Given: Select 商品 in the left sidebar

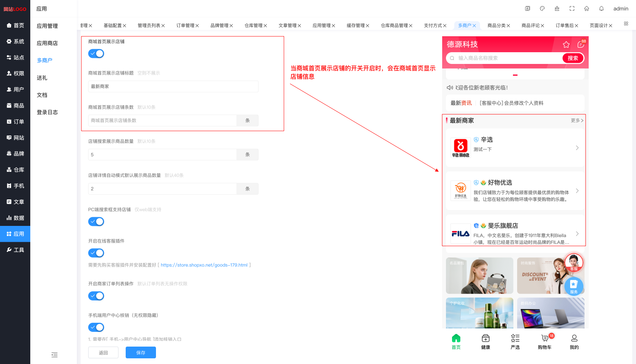Looking at the screenshot, I should click(x=15, y=106).
